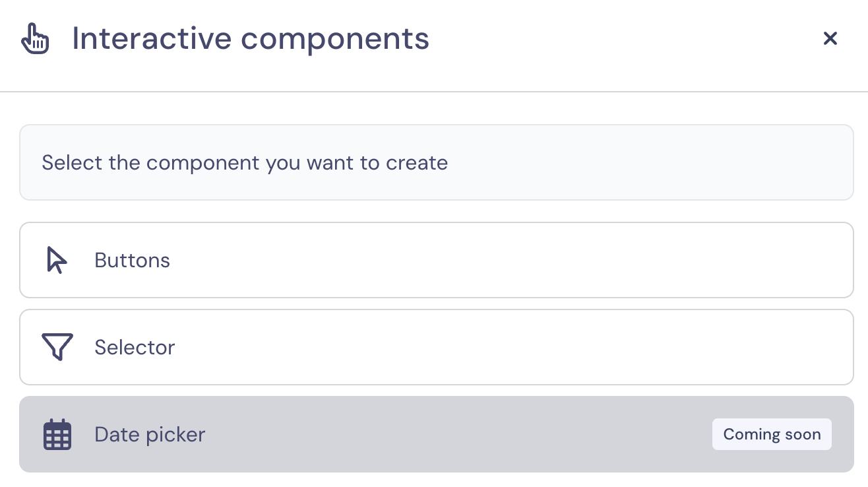Click the word "create" in the instruction text
The width and height of the screenshot is (868, 487).
(x=418, y=162)
